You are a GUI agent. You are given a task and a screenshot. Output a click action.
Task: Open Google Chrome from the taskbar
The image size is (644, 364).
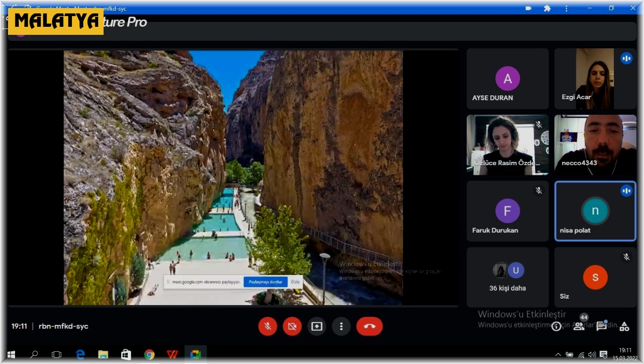[x=149, y=354]
